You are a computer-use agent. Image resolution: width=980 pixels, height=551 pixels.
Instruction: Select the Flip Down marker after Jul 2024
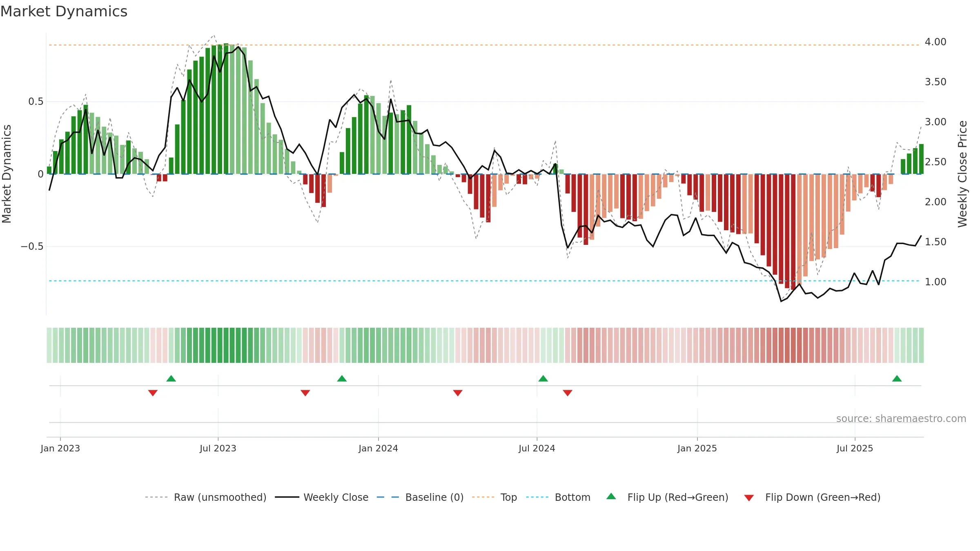tap(568, 393)
